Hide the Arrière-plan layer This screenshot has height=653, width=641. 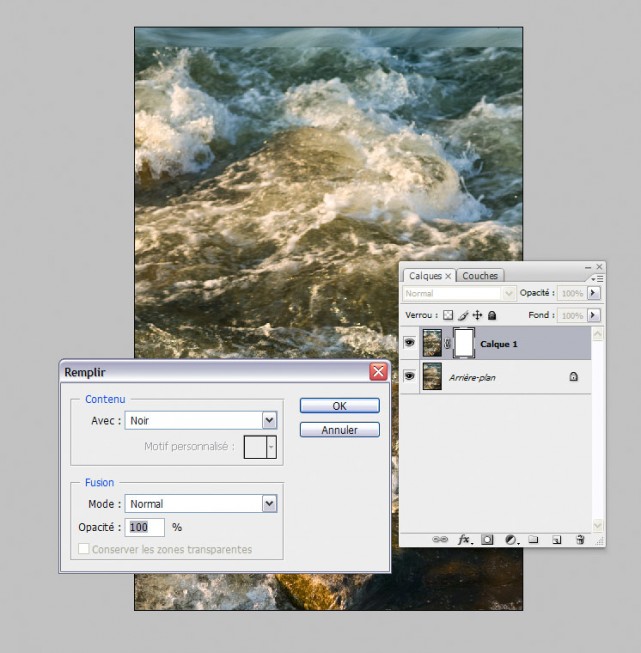(x=409, y=376)
